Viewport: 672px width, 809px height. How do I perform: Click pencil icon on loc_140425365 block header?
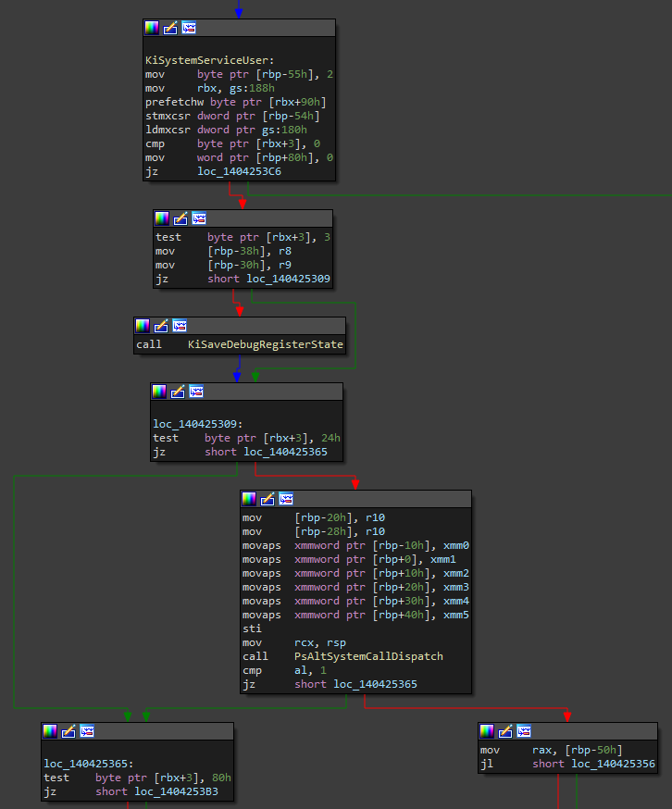tap(68, 731)
